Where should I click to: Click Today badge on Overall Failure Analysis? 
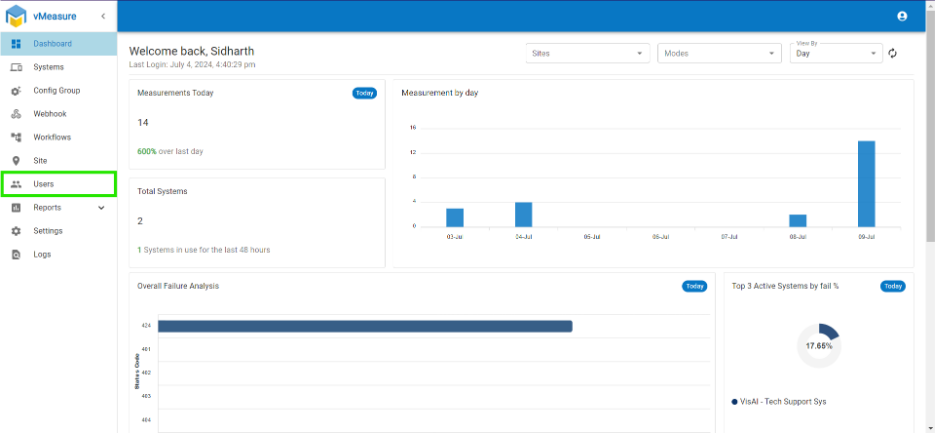point(695,286)
